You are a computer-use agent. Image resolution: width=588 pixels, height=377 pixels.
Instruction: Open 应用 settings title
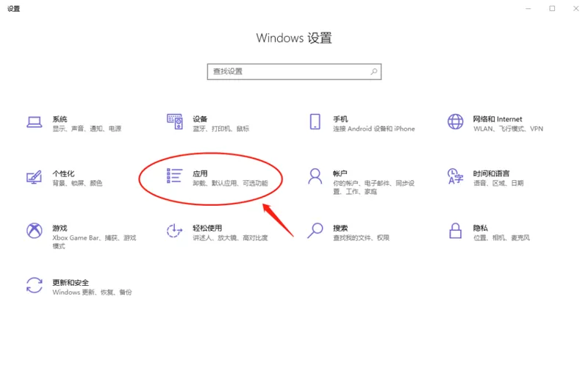pyautogui.click(x=200, y=173)
